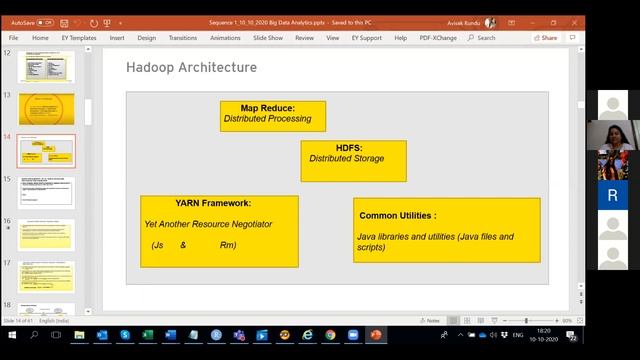Click the 'Slide 14 of 41' indicator
640x360 pixels.
(x=18, y=321)
